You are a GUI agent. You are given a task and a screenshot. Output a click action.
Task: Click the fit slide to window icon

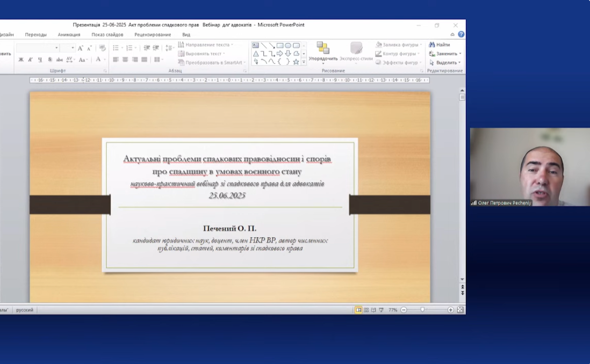click(460, 310)
